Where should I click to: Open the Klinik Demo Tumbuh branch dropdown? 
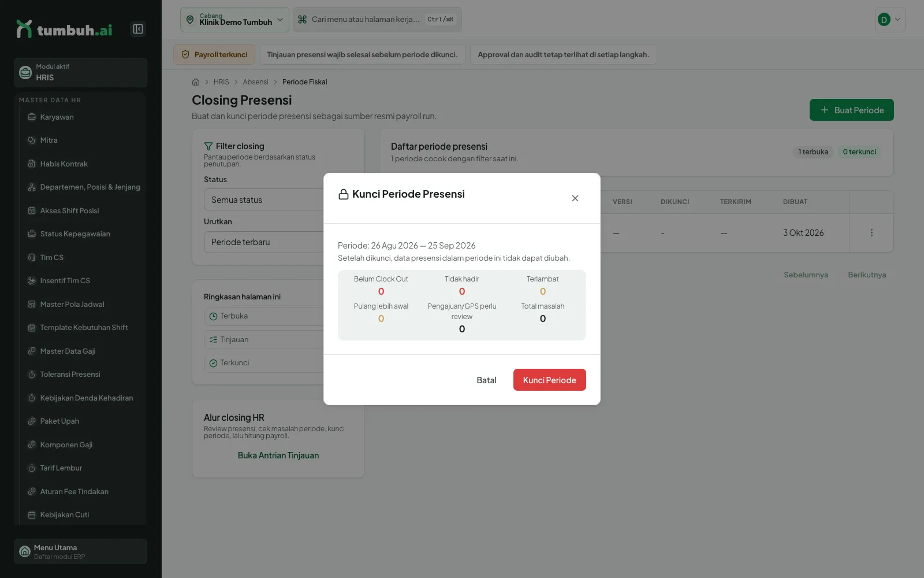pos(234,20)
